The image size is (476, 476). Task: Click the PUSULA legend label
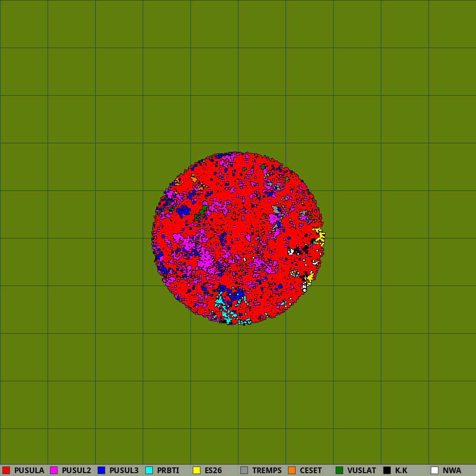29,471
